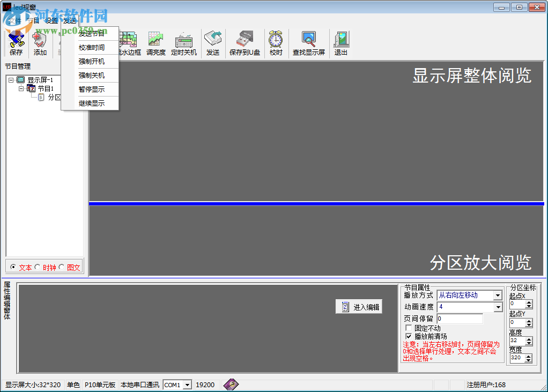Click the 添加 add icon
Screen dimensions: 548x392
coord(39,43)
